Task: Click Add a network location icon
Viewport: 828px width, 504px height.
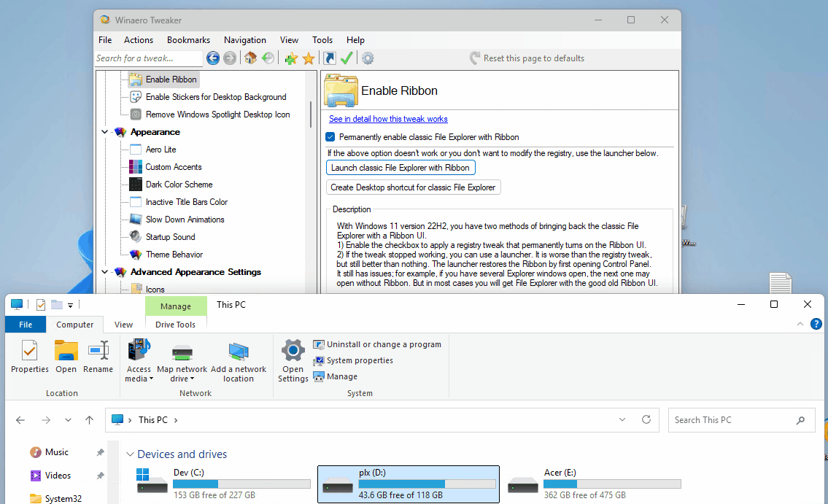Action: 239,361
